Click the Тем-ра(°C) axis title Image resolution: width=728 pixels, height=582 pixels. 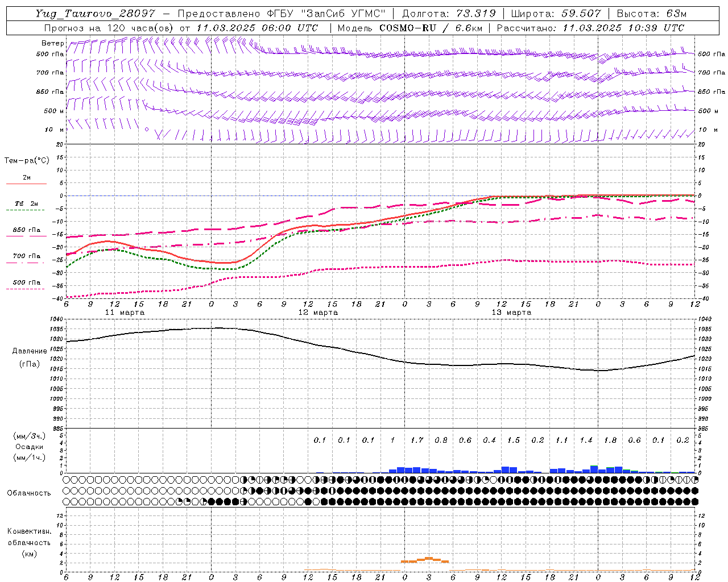coord(27,161)
